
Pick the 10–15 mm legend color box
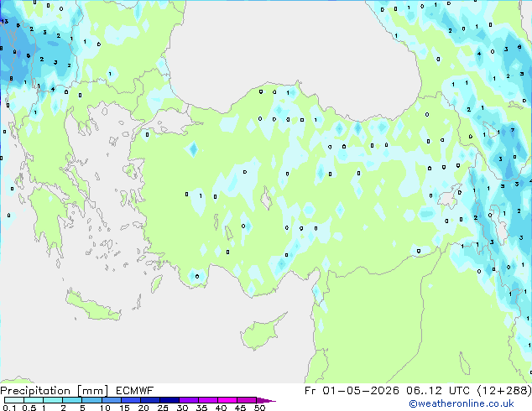tap(111, 400)
